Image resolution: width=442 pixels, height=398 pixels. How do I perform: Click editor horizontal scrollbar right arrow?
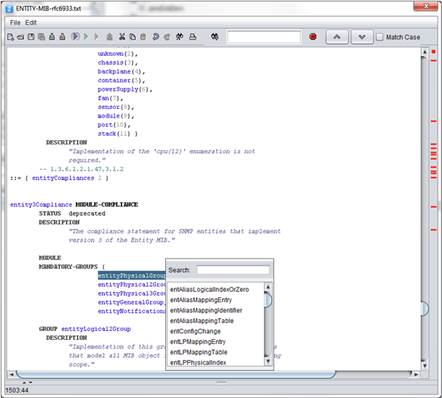(x=416, y=374)
